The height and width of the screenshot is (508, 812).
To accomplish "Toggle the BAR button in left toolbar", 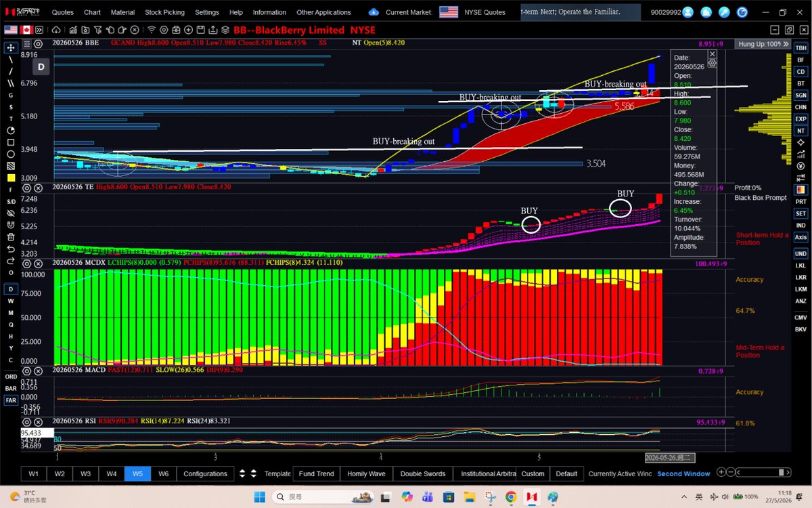I will (x=11, y=388).
